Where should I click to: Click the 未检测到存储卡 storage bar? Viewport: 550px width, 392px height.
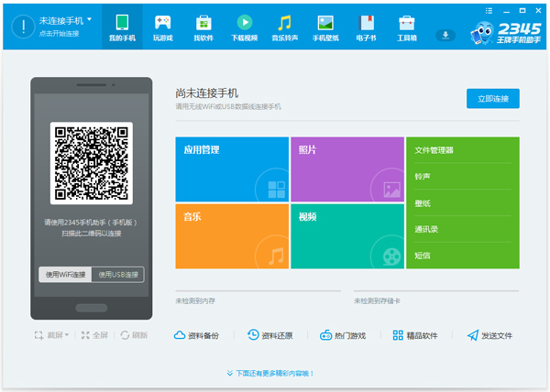[436, 290]
